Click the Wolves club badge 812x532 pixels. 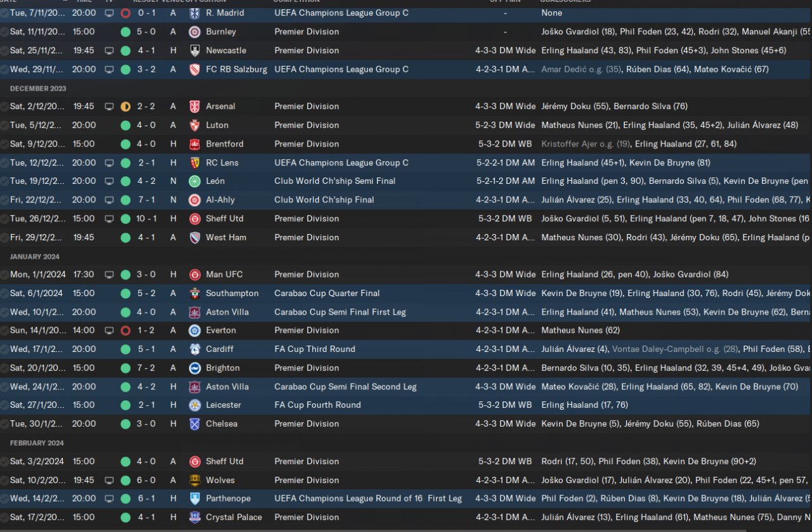point(195,480)
